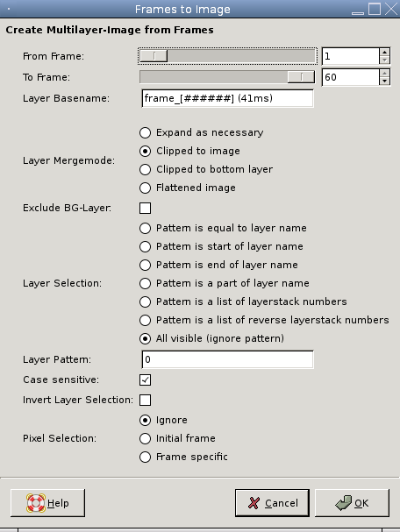Select the Expand as necessary mergemode
This screenshot has height=532, width=400.
point(202,132)
